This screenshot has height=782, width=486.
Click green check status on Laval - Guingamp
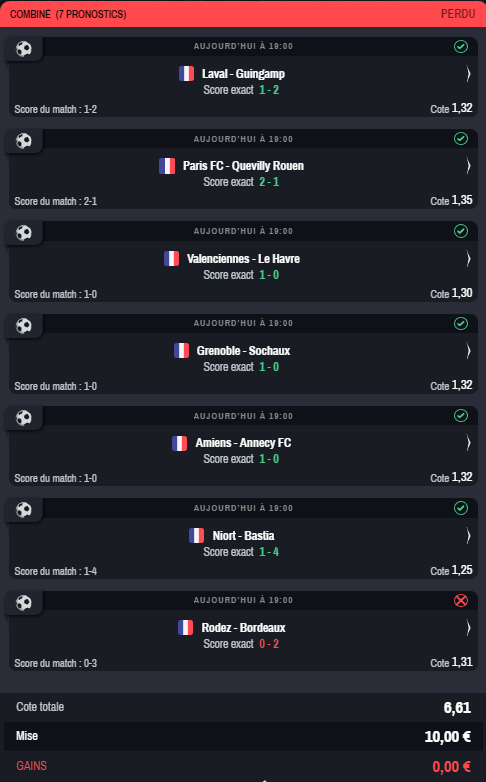(x=461, y=46)
